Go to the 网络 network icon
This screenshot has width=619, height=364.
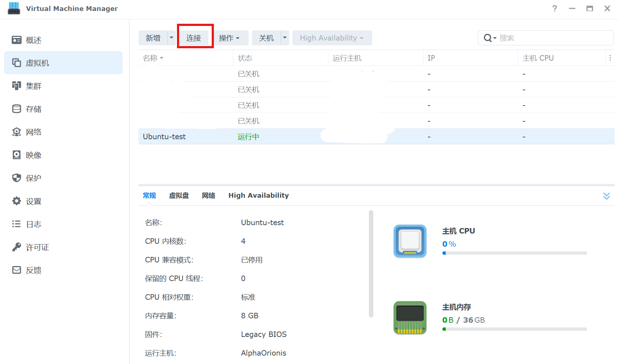click(16, 132)
